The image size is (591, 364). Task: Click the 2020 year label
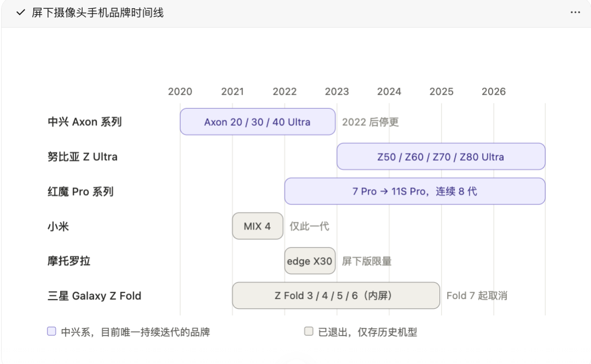tap(180, 91)
